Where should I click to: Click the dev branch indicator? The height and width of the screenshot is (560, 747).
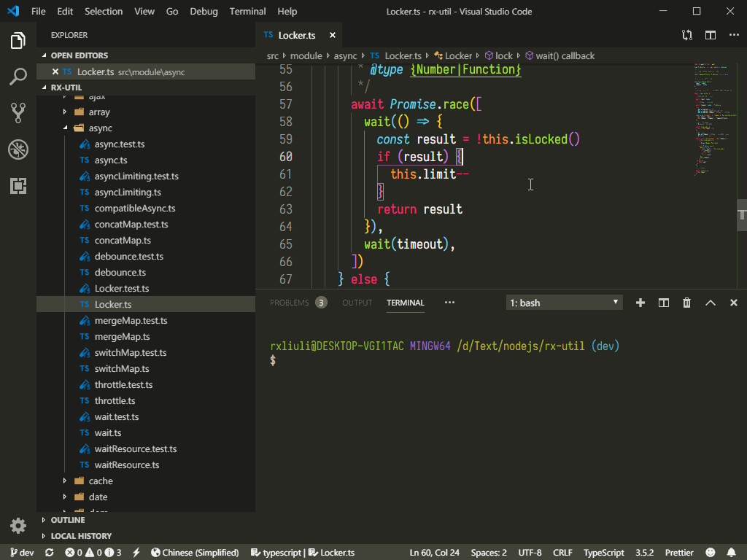click(22, 553)
